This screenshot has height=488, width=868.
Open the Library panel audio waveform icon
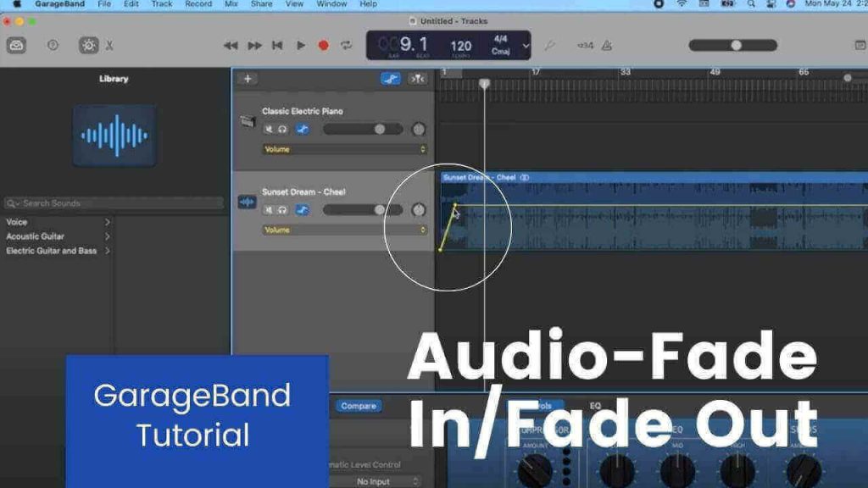click(x=114, y=133)
